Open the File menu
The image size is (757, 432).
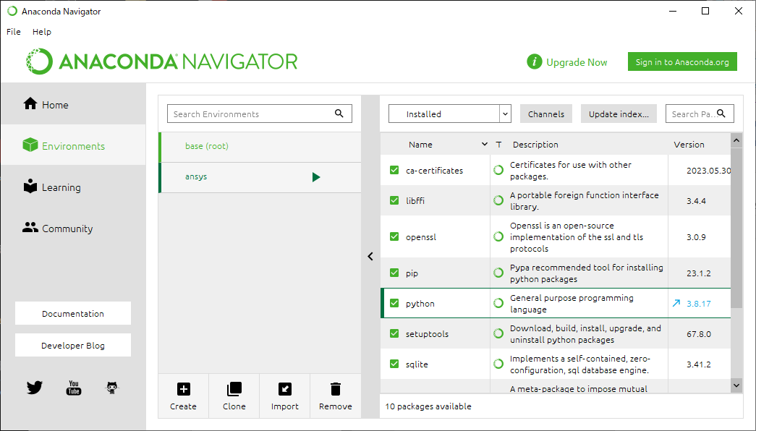13,32
